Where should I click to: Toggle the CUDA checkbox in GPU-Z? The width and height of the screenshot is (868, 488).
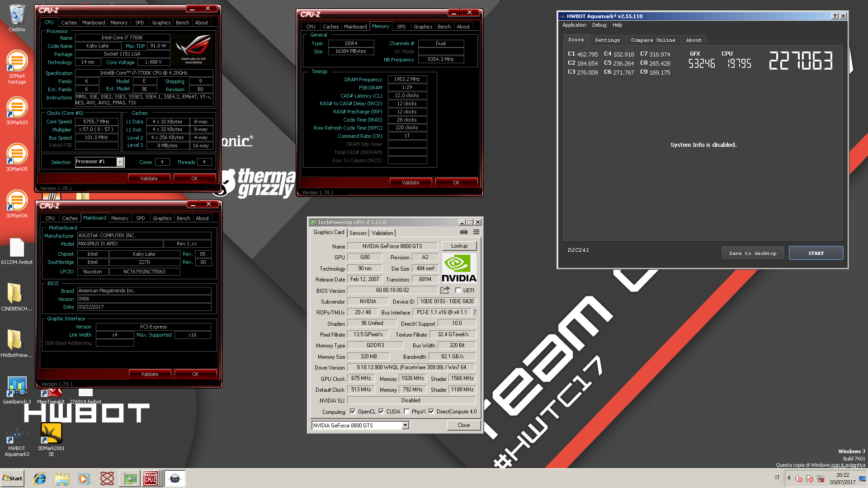tap(381, 412)
